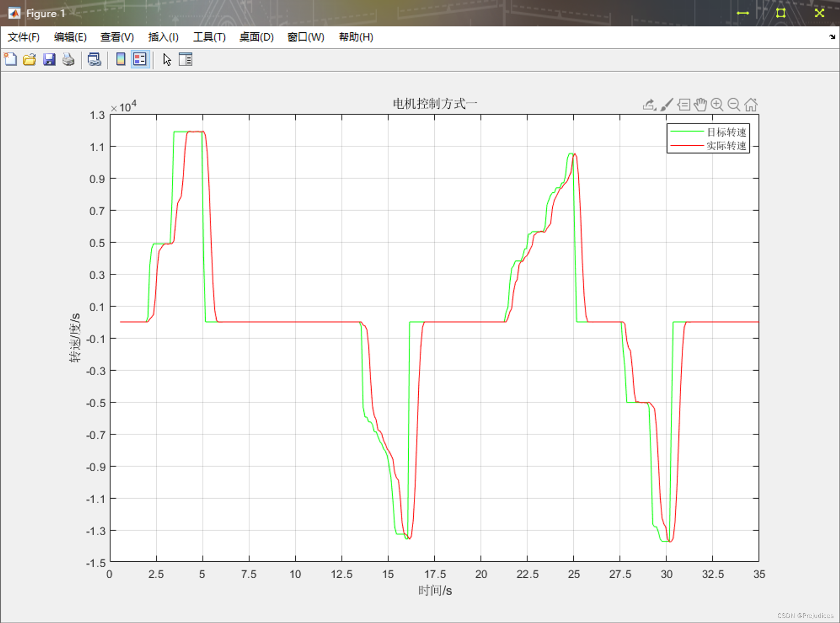Screen dimensions: 840x623
Task: Open the 查看(V) menu
Action: tap(117, 37)
